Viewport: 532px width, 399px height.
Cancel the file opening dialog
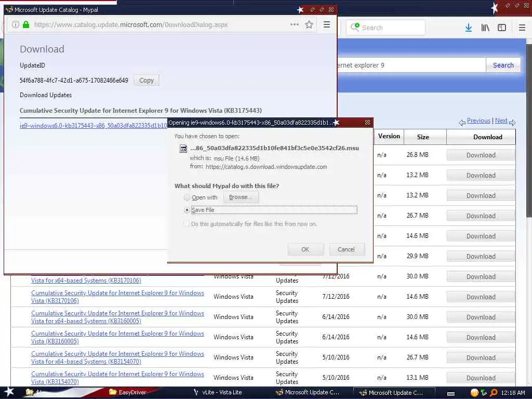pos(347,249)
